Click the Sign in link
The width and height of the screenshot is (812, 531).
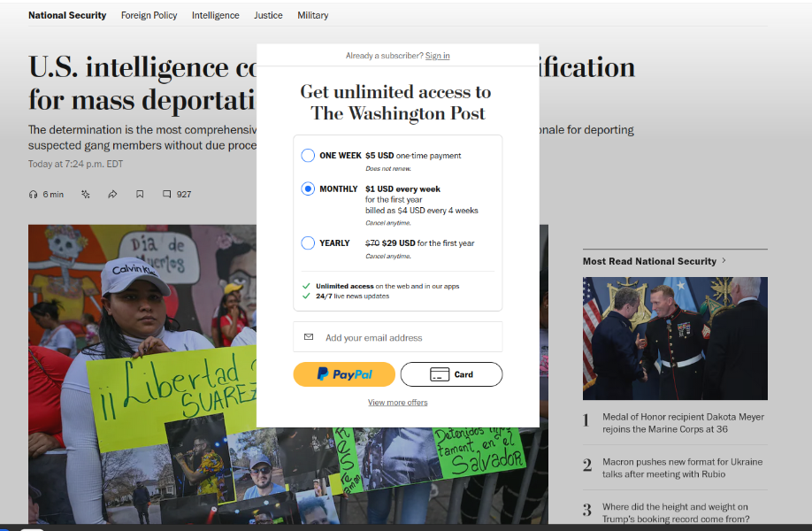438,56
